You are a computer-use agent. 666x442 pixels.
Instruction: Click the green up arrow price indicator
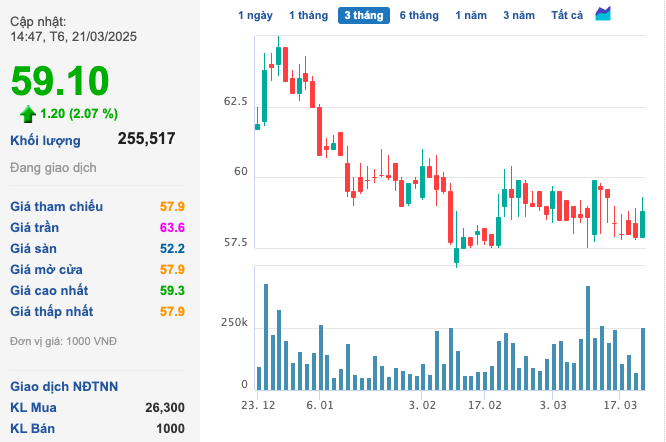tap(27, 113)
